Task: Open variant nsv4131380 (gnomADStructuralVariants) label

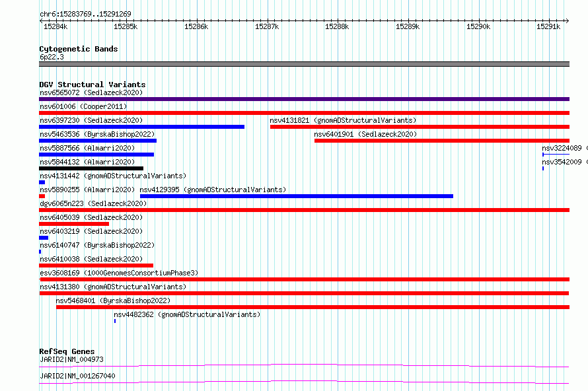Action: point(113,287)
